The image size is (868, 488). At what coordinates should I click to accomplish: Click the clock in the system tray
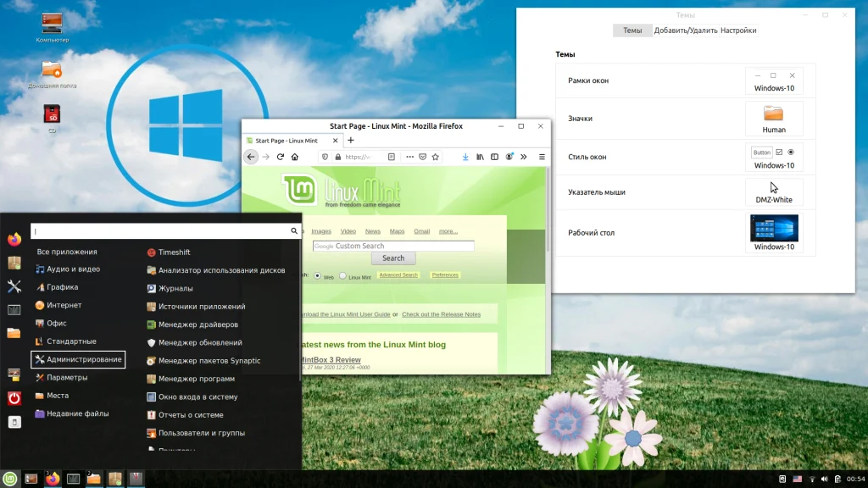click(855, 480)
